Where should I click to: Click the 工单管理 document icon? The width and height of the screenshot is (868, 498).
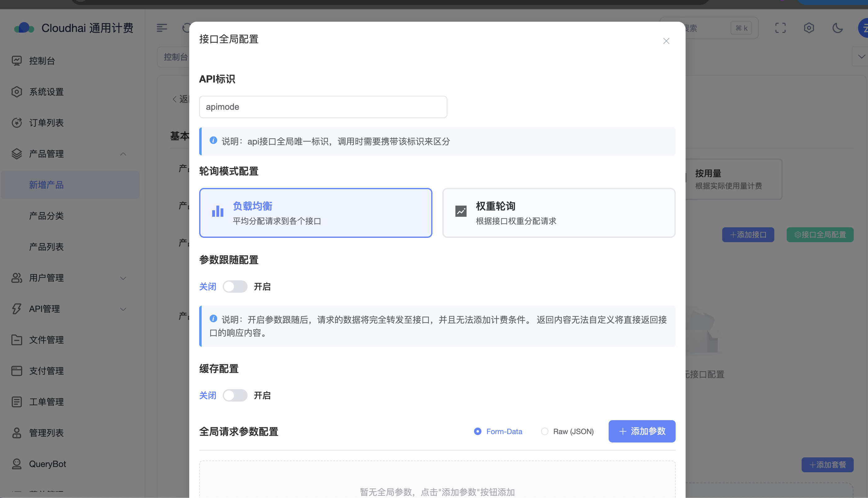point(16,402)
